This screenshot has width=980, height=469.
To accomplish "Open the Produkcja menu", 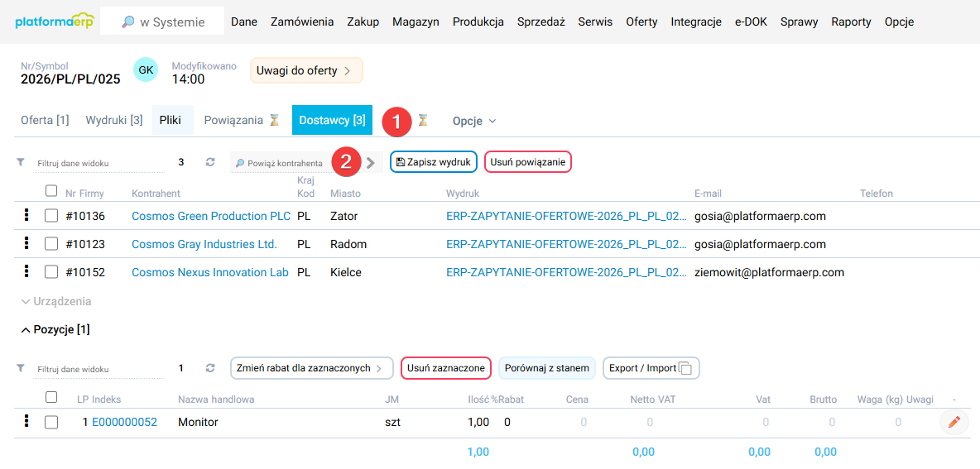I will pos(478,22).
